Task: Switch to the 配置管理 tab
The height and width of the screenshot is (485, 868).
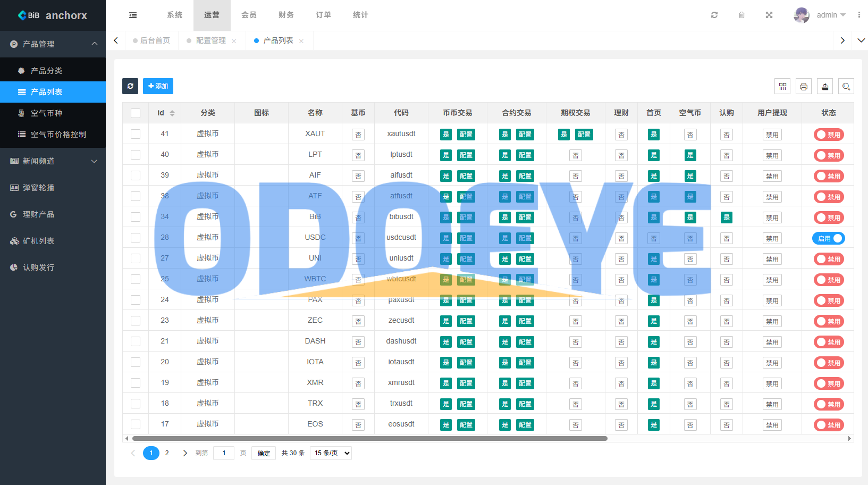Action: point(211,40)
